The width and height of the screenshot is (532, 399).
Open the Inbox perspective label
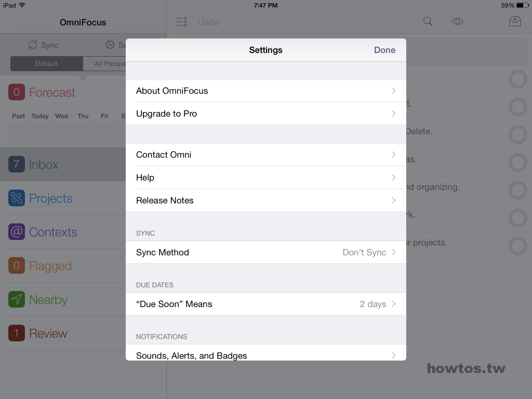coord(44,165)
